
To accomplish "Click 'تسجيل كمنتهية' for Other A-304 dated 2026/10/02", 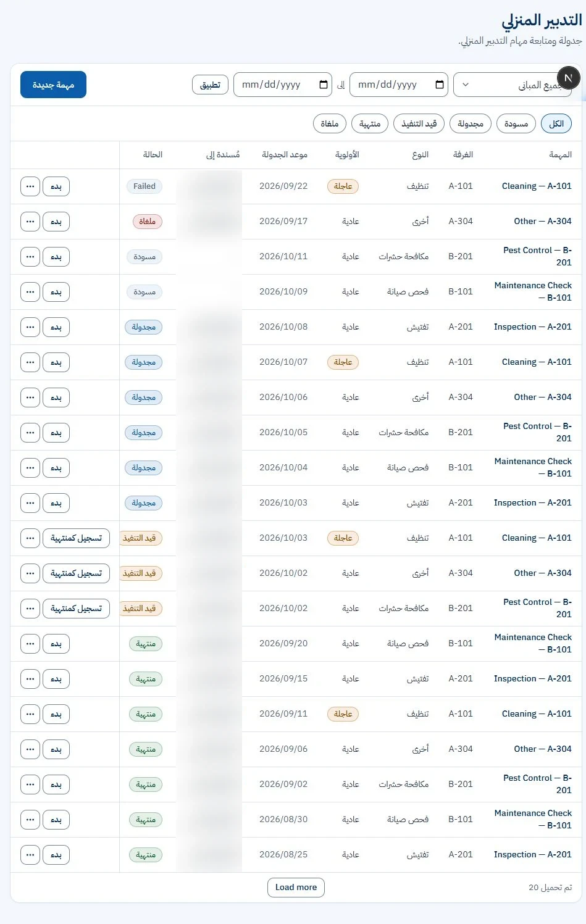I will click(x=76, y=573).
